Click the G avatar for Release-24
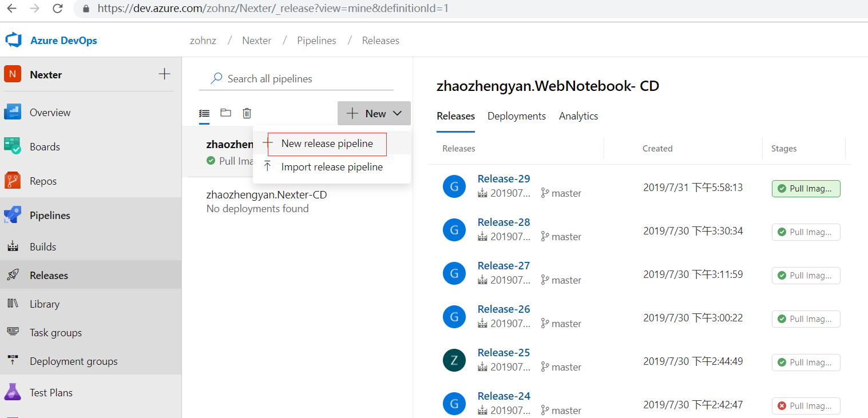Screen dimensions: 868x418 [x=454, y=404]
